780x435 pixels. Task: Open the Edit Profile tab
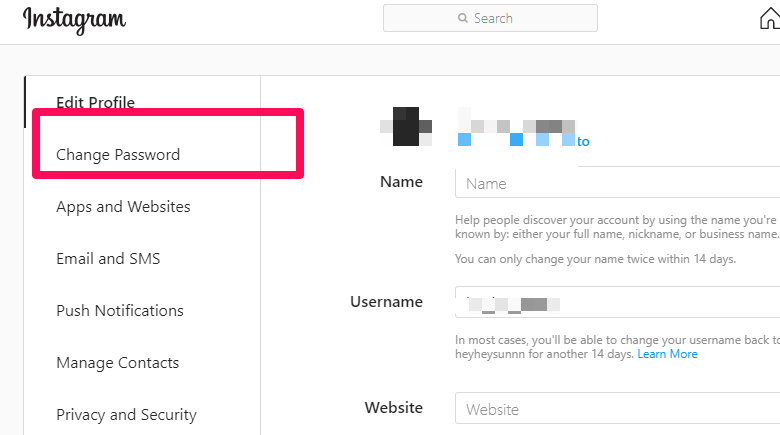point(96,103)
